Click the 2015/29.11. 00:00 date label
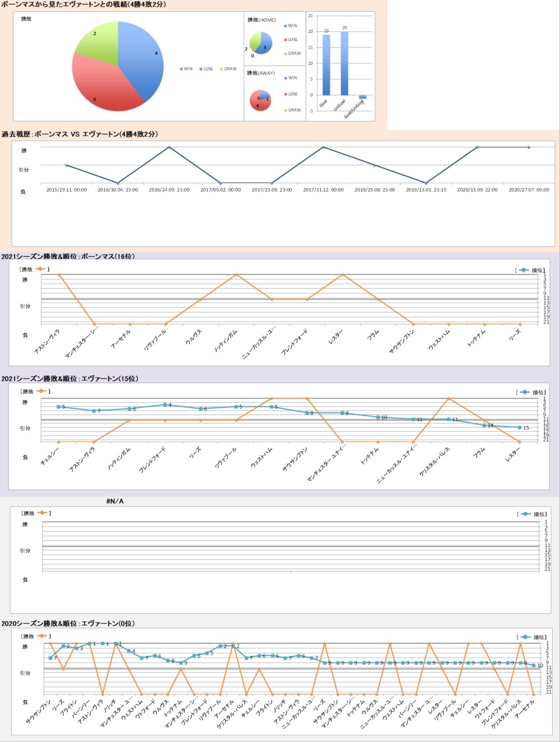Viewport: 560px width, 742px height. pos(67,190)
